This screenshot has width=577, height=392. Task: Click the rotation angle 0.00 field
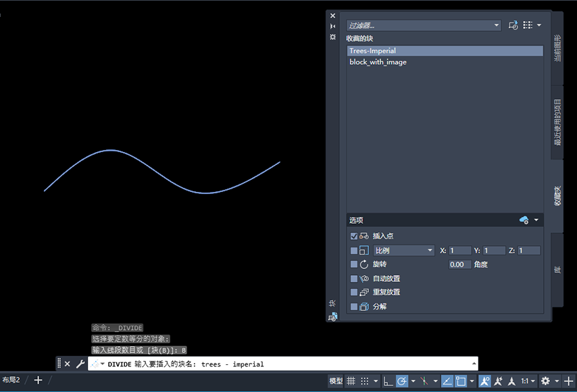(x=460, y=264)
